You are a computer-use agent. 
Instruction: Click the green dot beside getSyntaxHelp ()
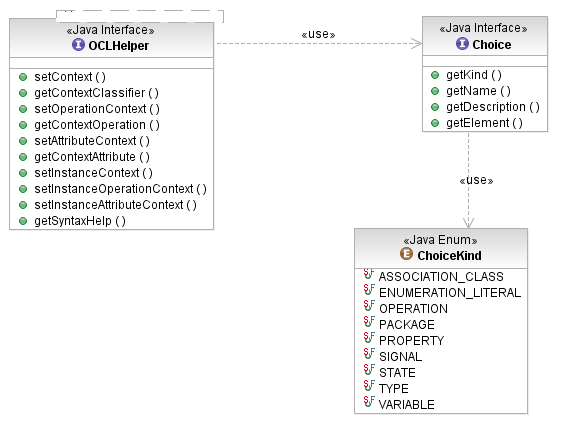(23, 221)
